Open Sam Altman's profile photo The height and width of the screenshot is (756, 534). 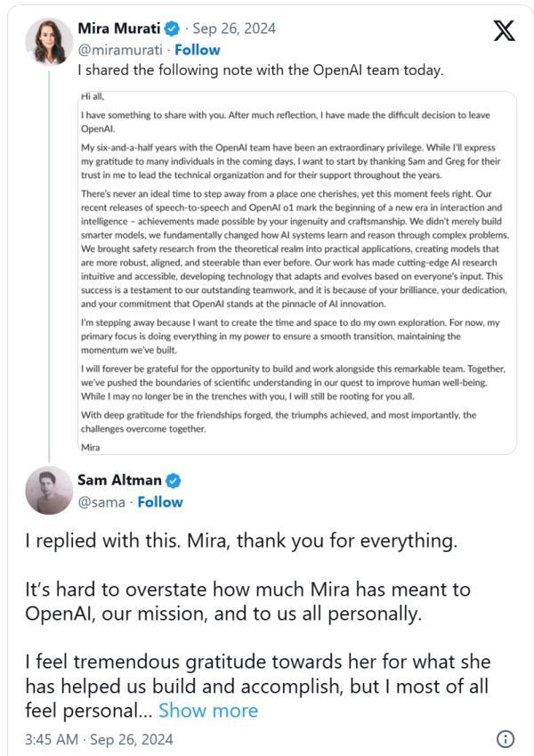49,492
